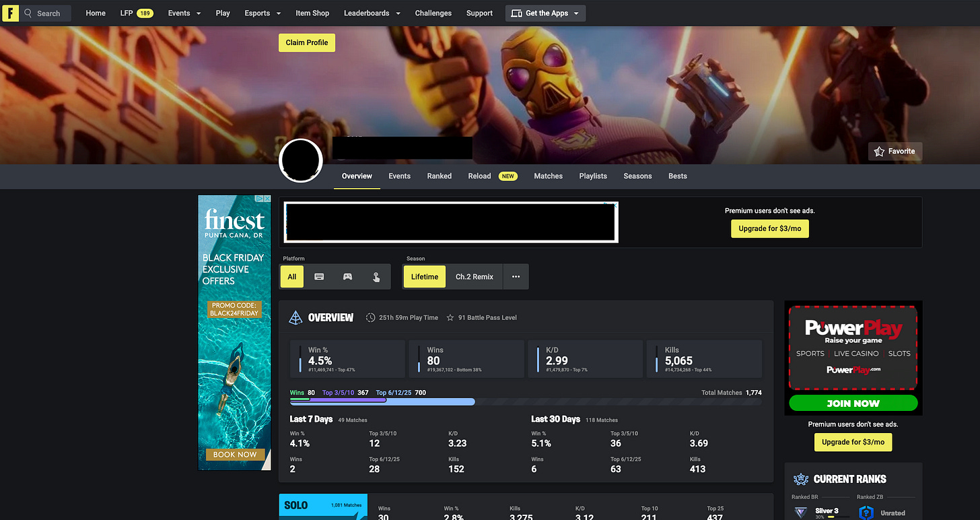Click the Last 30 Days heading

pos(555,419)
